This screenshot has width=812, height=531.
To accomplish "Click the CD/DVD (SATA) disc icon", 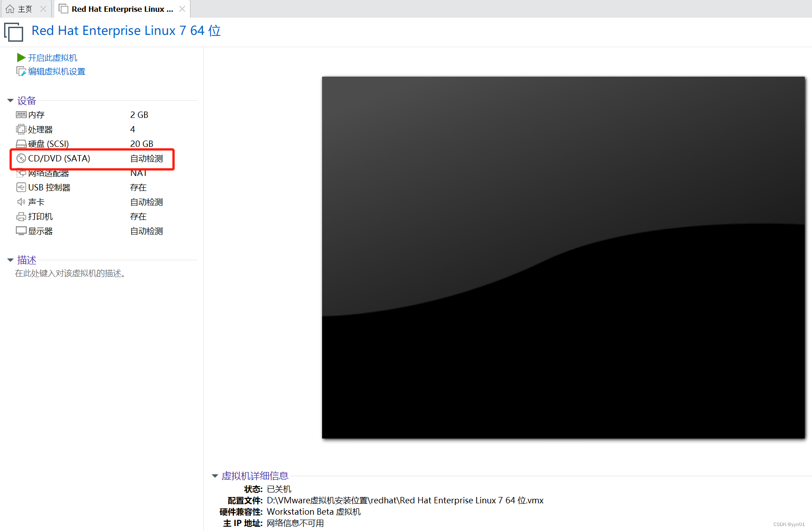I will 21,158.
